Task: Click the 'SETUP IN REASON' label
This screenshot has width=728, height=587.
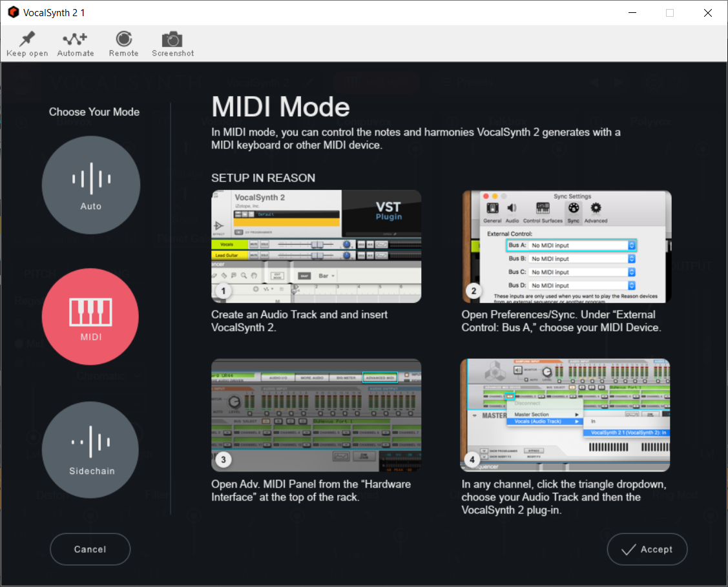Action: 264,178
